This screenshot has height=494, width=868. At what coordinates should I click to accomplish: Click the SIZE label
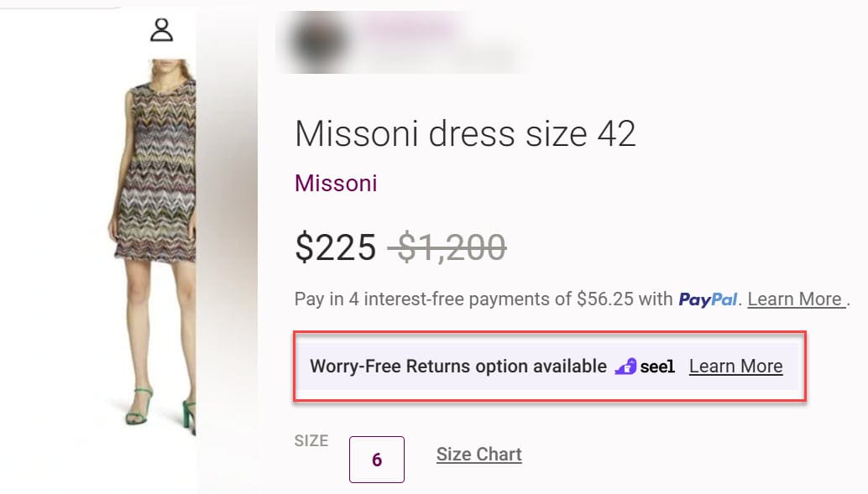click(311, 440)
